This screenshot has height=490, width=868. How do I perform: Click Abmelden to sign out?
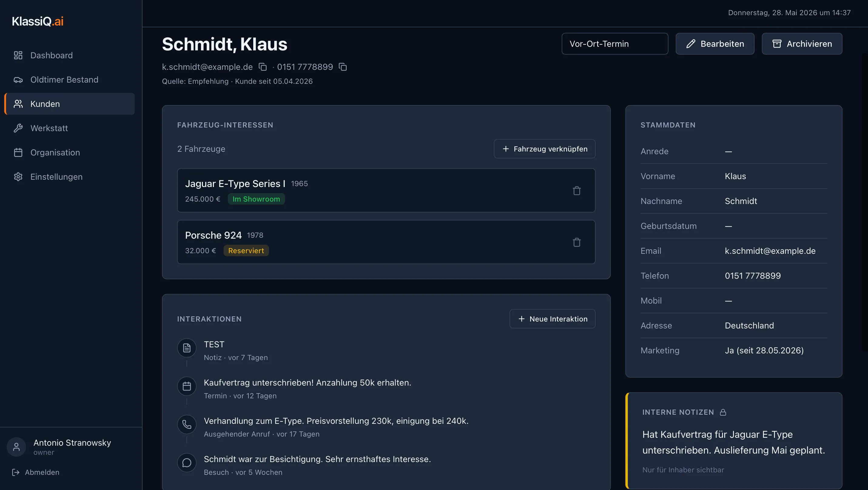coord(35,472)
